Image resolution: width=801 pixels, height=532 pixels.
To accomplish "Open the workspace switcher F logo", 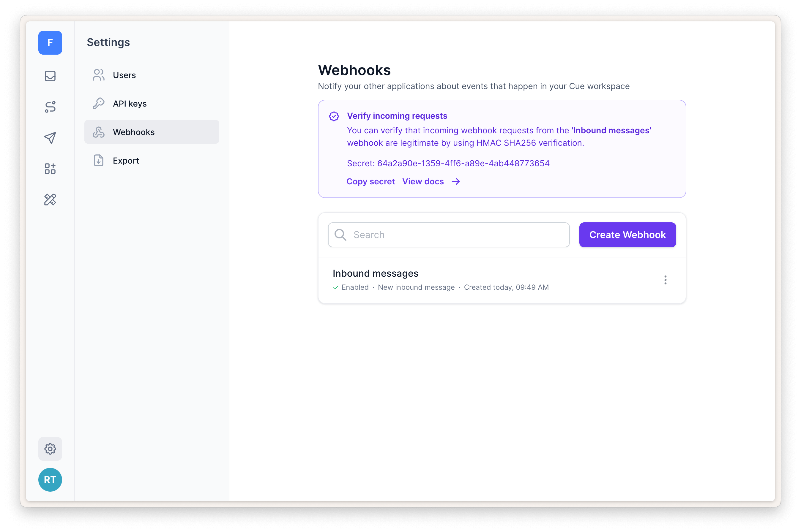I will click(x=50, y=43).
